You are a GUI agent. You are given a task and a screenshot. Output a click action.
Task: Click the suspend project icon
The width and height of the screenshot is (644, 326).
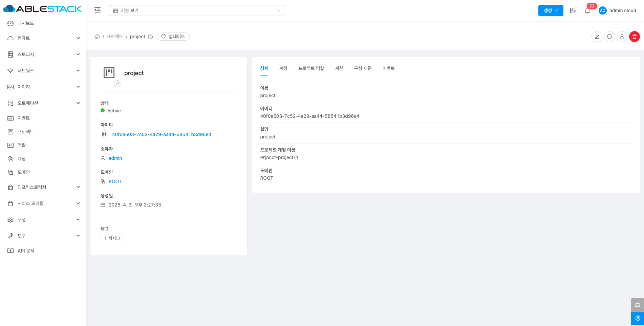[x=609, y=37]
